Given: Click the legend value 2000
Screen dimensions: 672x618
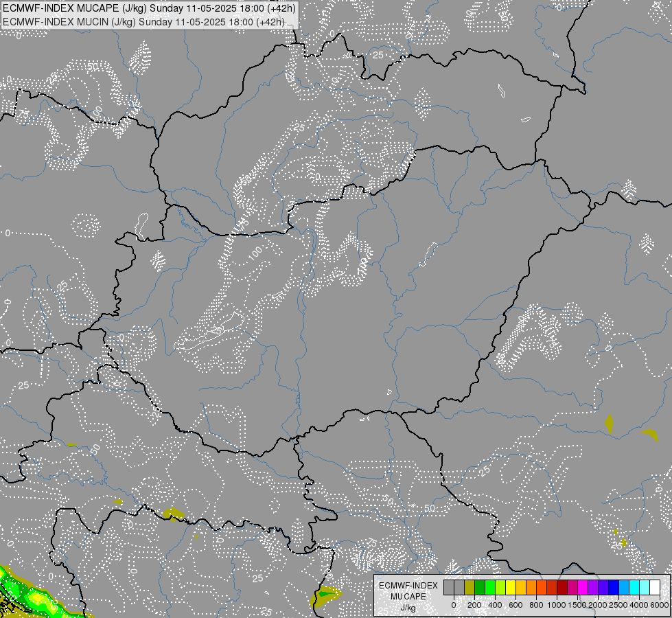Looking at the screenshot, I should (x=598, y=605).
